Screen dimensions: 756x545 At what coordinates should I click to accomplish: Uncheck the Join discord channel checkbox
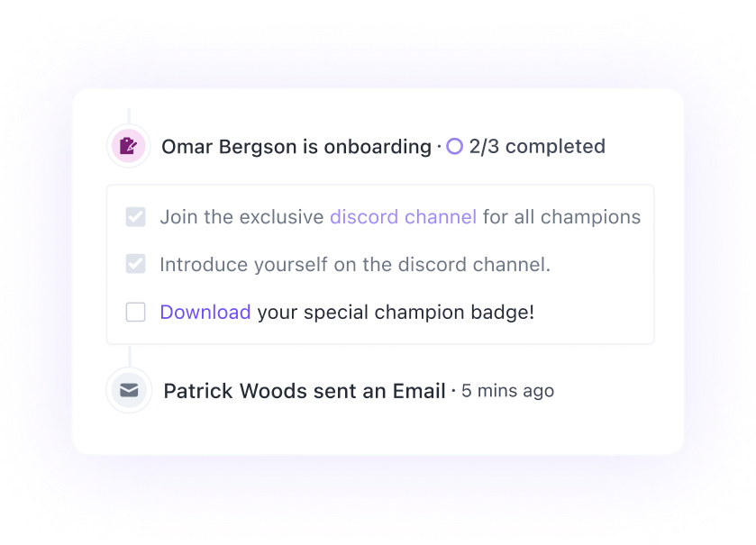click(x=135, y=217)
